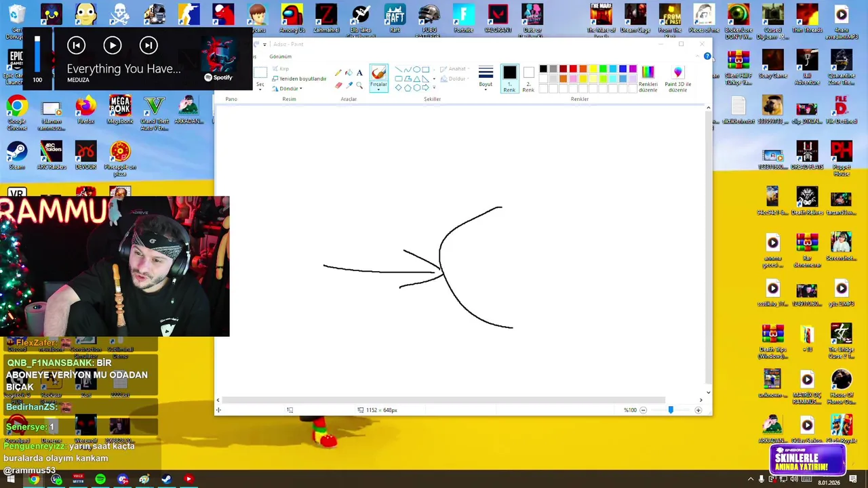This screenshot has height=488, width=868.
Task: Skip to previous track in media overlay
Action: click(76, 45)
